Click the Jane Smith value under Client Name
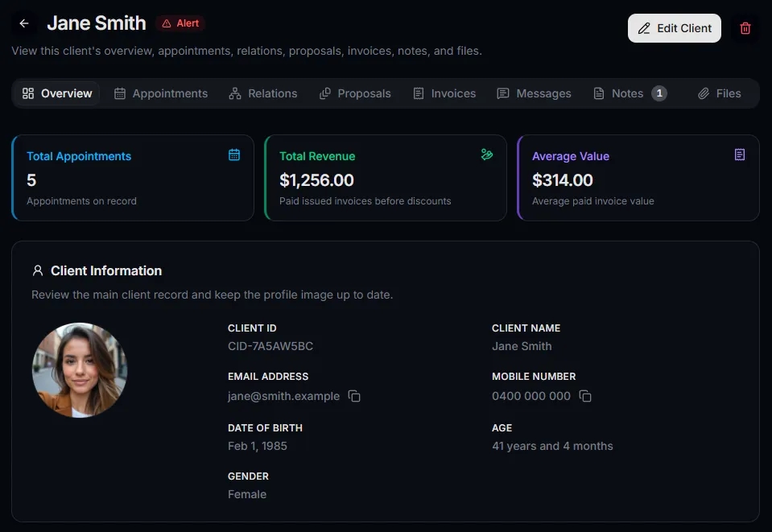The height and width of the screenshot is (532, 772). pos(522,346)
